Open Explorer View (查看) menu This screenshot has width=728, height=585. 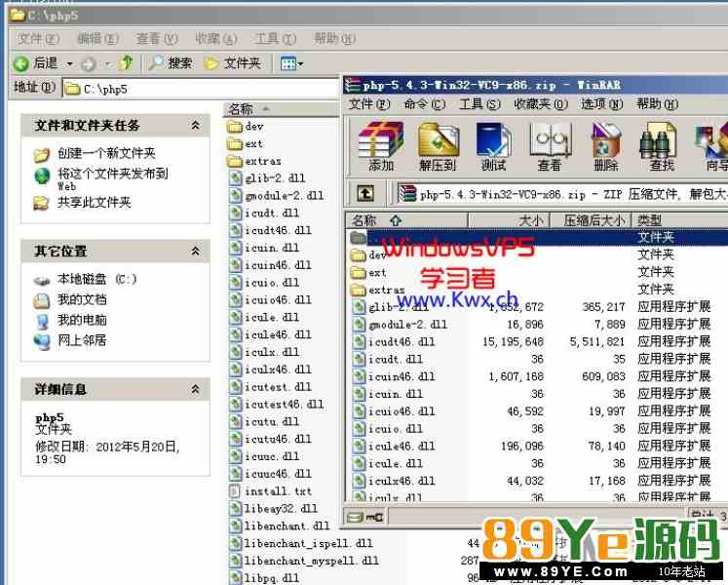point(157,38)
